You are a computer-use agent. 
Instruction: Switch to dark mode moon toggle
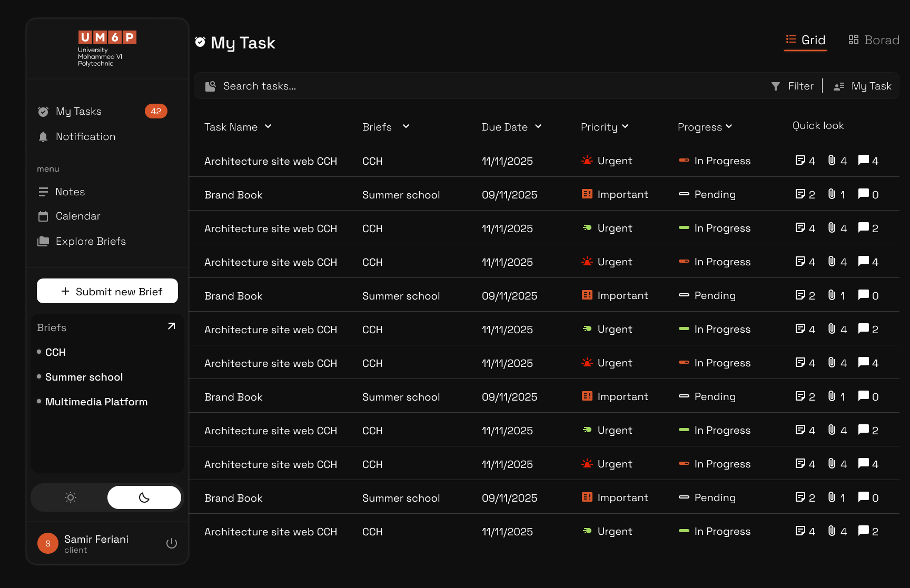144,497
